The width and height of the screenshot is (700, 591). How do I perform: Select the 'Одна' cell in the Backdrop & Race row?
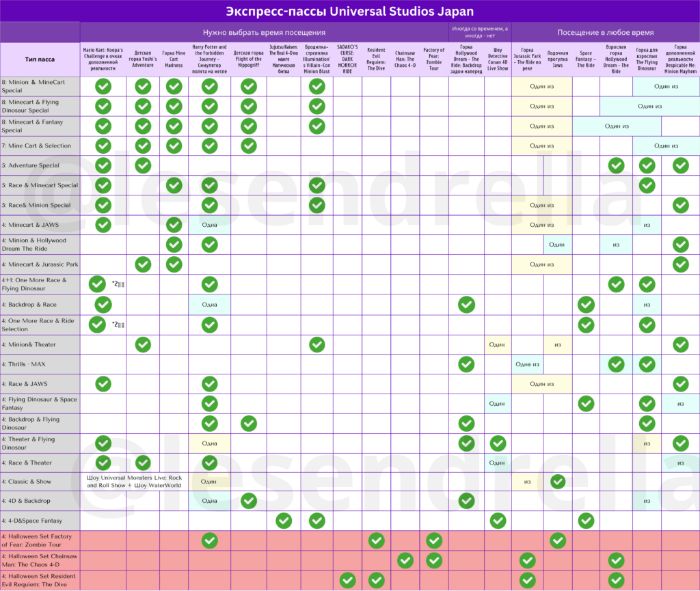(209, 305)
